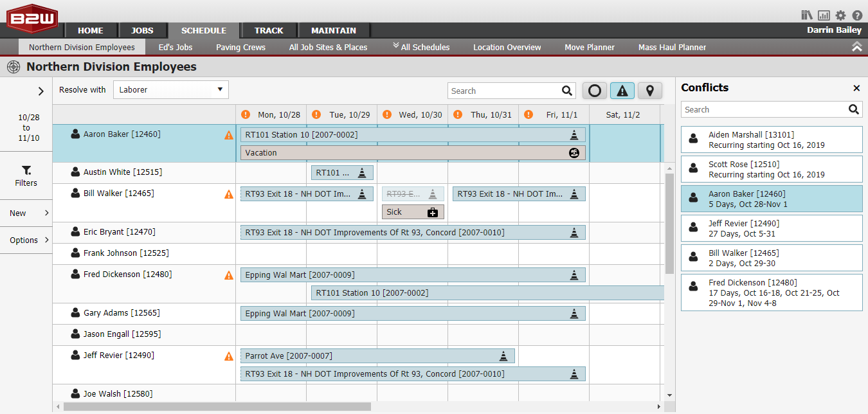Select the Scott Rose conflict card
The width and height of the screenshot is (868, 414).
point(772,169)
